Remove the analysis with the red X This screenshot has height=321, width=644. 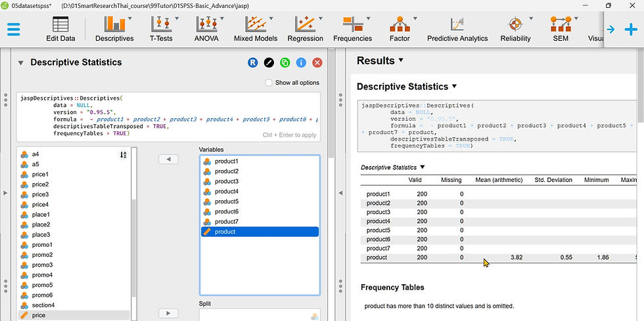click(x=317, y=63)
